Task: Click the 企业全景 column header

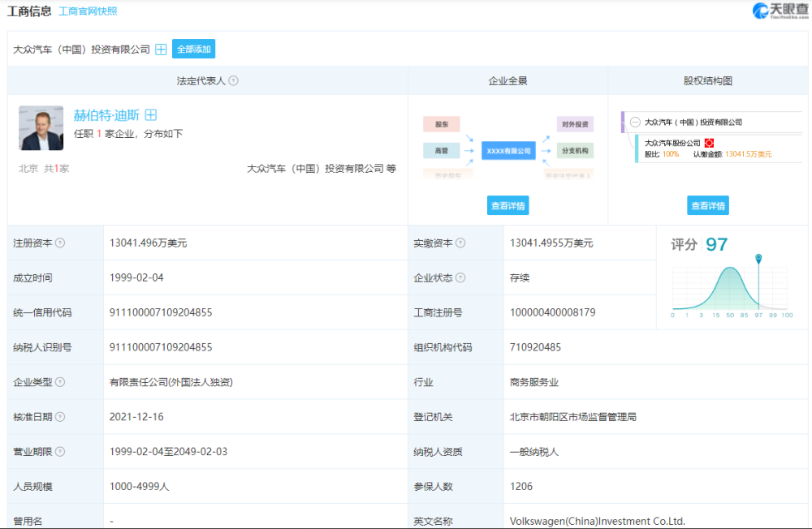Action: click(x=508, y=81)
